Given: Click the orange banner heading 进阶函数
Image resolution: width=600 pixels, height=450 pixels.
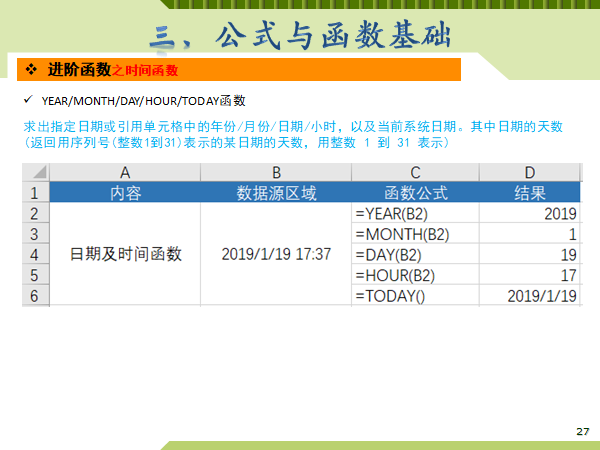Looking at the screenshot, I should pos(79,70).
